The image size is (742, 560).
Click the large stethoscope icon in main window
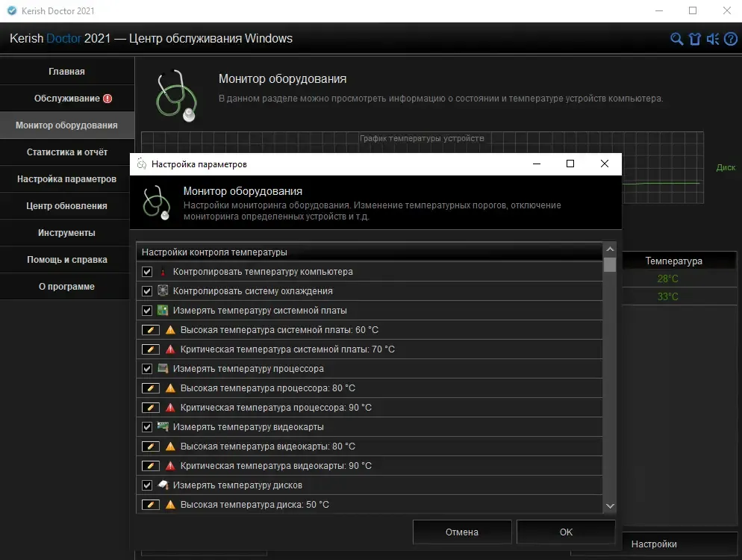176,96
